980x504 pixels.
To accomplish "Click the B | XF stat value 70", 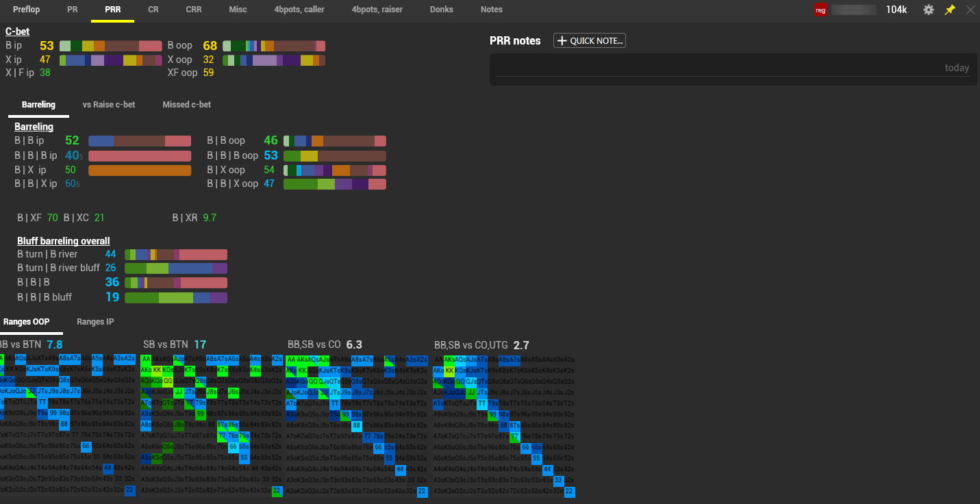I will point(53,218).
